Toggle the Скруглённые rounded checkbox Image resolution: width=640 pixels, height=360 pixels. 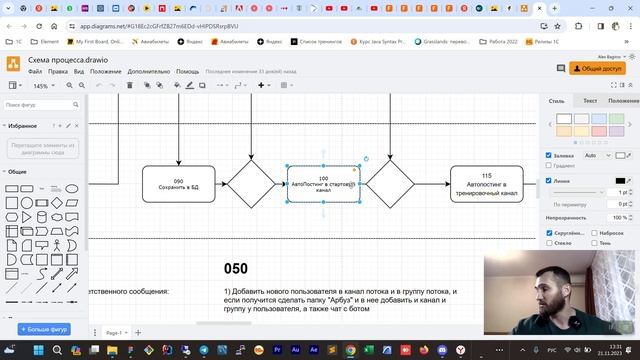click(x=549, y=233)
